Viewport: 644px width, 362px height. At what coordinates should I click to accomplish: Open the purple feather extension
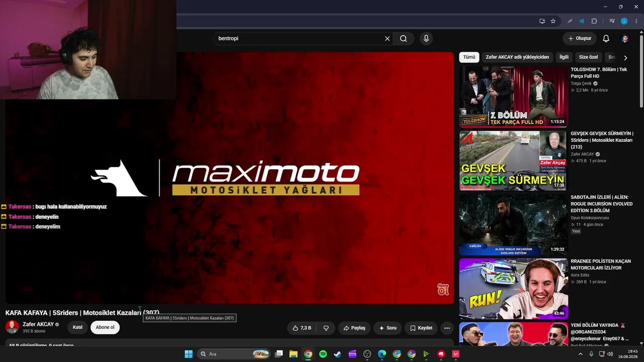pos(570,21)
